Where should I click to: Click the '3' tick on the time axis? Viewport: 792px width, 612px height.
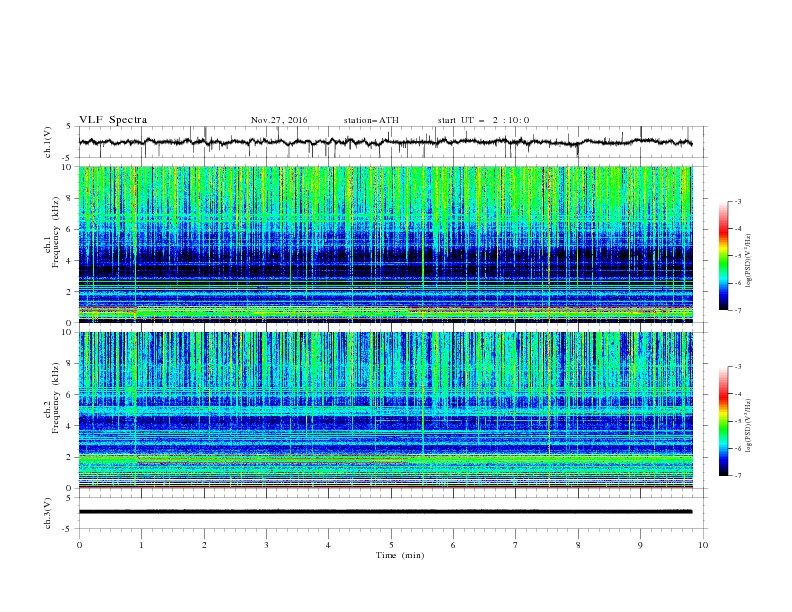(266, 545)
